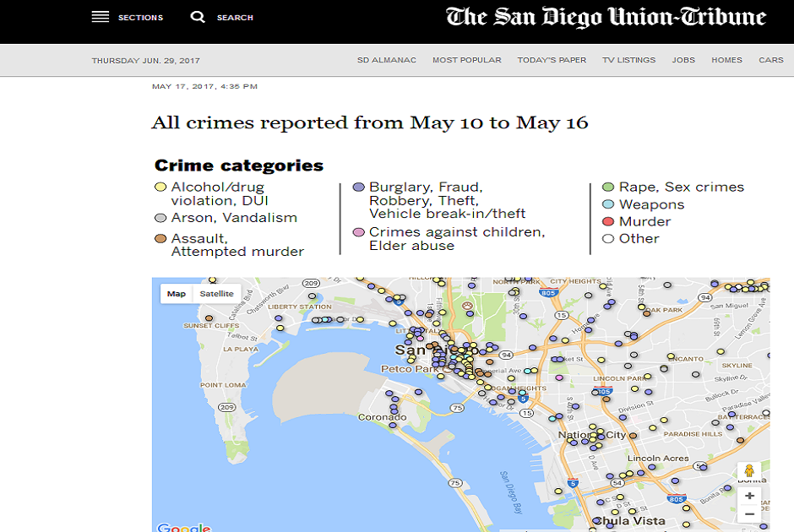Select the Map view toggle

click(177, 294)
